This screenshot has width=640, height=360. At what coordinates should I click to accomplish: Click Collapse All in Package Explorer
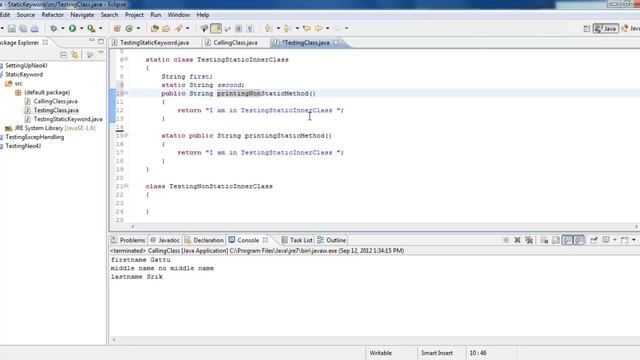(63, 54)
